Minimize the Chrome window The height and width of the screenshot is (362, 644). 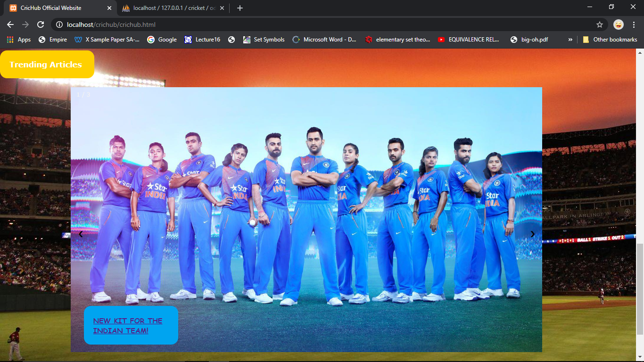[590, 7]
